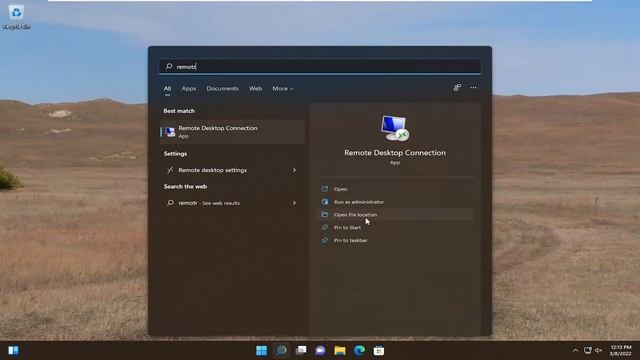
Task: Select Remote Desktop Connection best match result
Action: tap(233, 132)
